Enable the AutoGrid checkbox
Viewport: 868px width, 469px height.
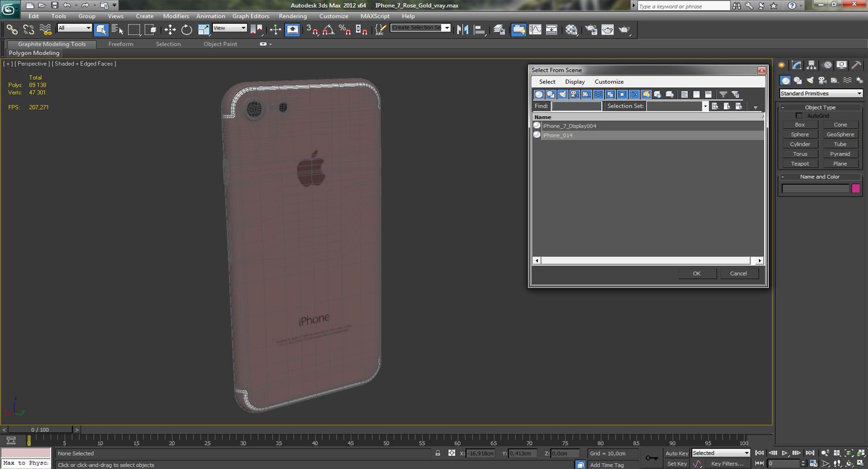click(799, 116)
